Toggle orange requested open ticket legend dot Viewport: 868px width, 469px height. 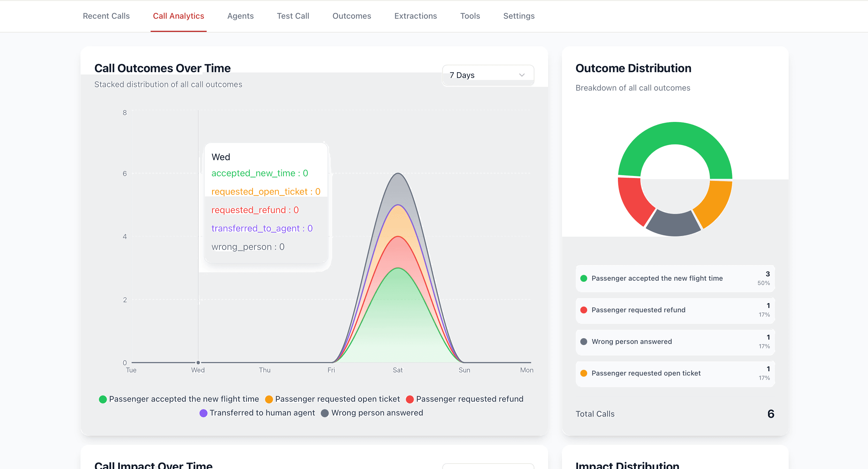269,399
